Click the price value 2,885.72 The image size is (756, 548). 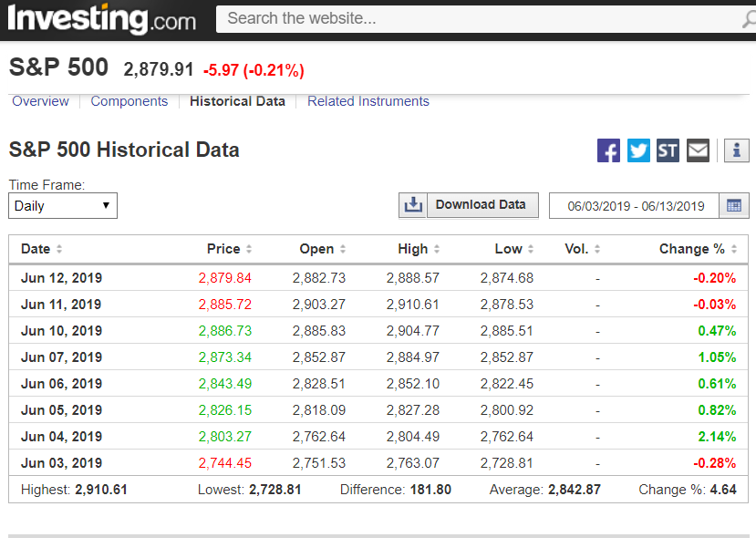pos(224,305)
